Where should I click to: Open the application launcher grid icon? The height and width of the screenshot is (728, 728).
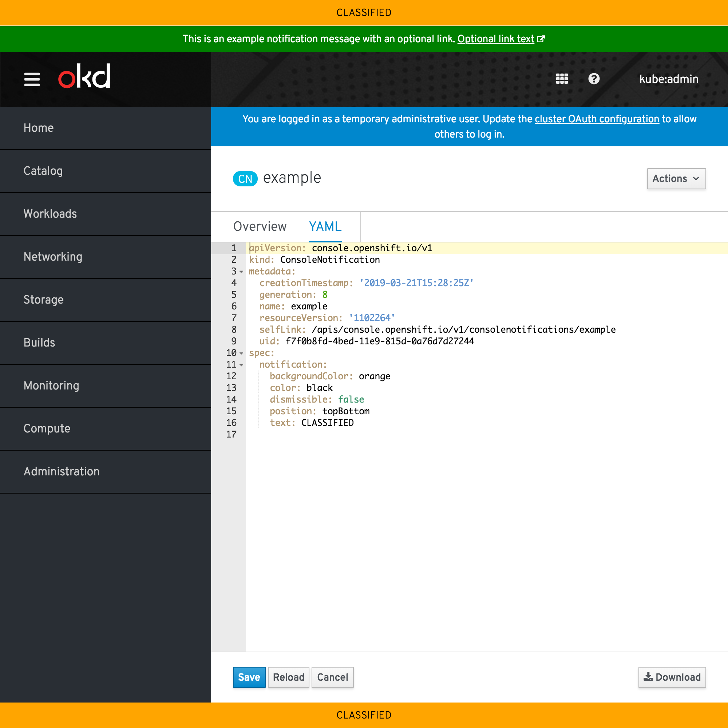coord(561,79)
